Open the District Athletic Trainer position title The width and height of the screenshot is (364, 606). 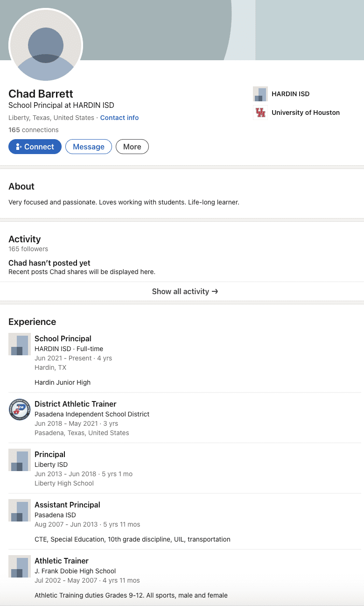coord(76,404)
